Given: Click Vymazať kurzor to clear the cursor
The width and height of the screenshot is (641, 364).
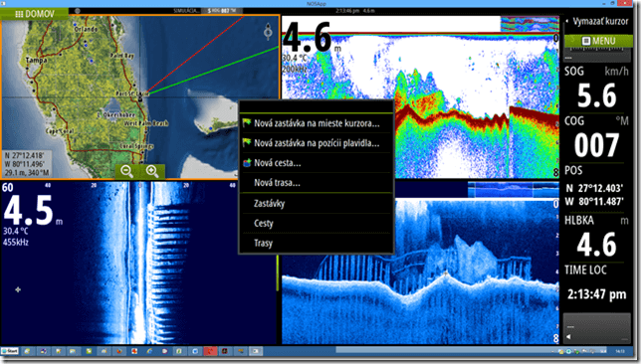Looking at the screenshot, I should (x=600, y=21).
